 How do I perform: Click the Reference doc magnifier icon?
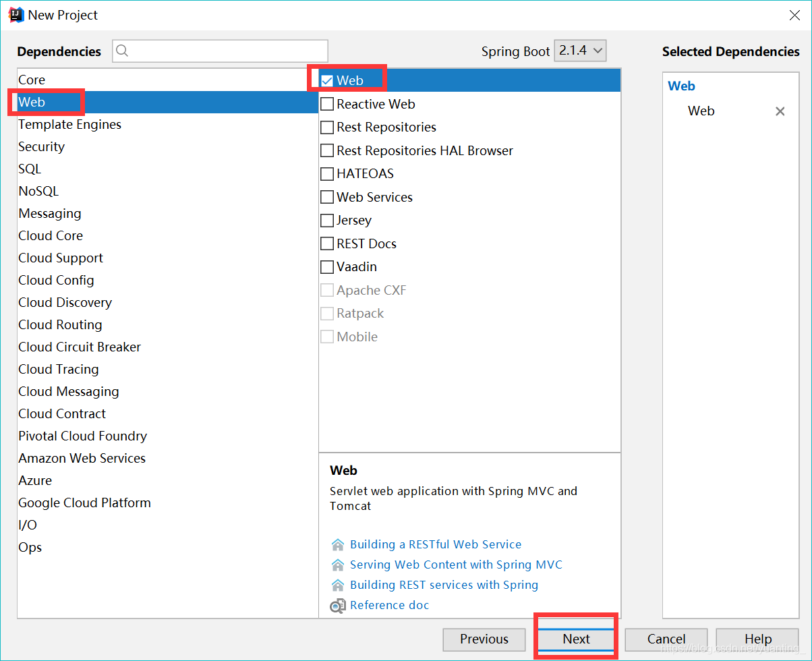[338, 606]
